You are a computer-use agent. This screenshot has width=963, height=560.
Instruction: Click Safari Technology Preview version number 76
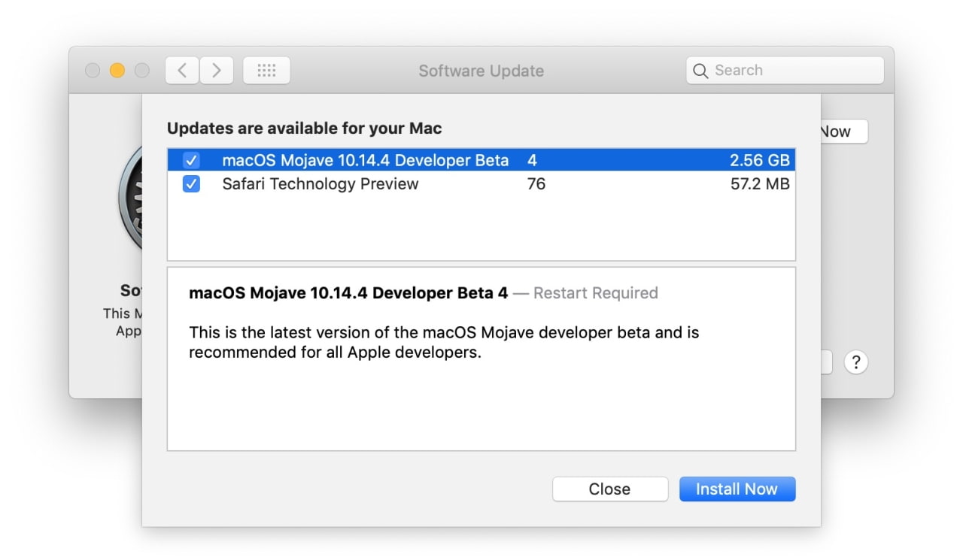[536, 184]
